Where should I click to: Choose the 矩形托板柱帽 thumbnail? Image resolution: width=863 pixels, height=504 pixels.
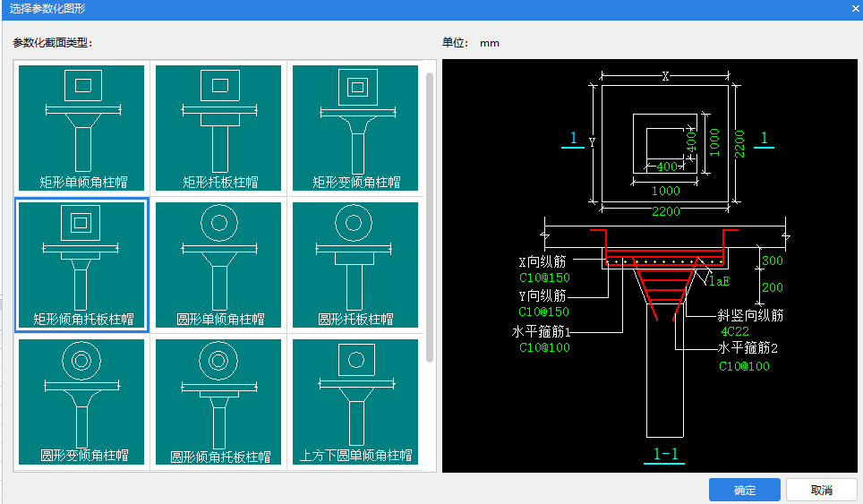coord(218,127)
